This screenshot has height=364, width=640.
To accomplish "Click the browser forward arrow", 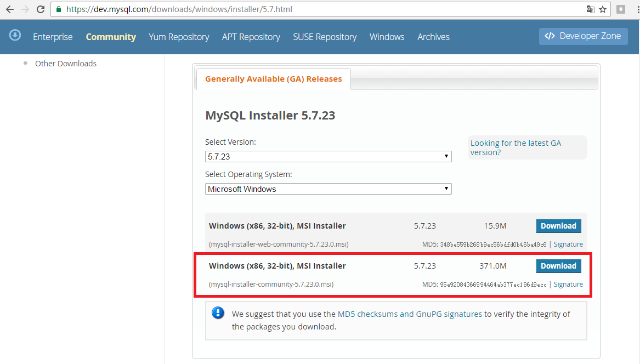I will [x=25, y=9].
